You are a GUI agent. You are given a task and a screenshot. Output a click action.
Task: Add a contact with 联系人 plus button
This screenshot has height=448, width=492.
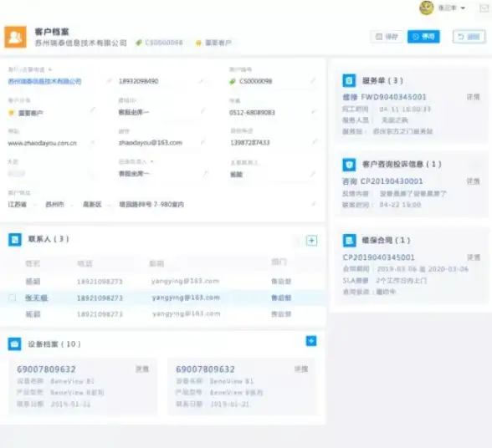[311, 241]
